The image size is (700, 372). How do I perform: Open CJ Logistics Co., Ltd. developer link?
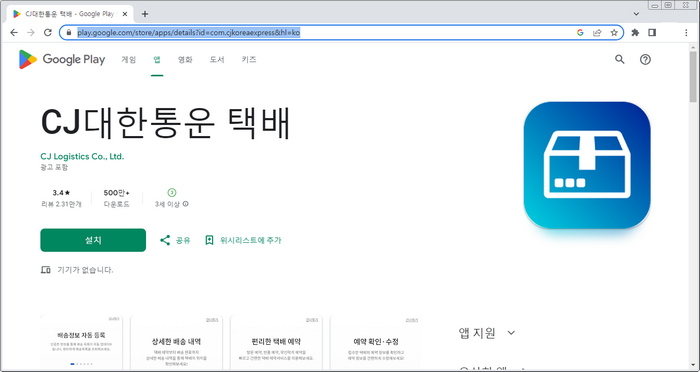click(82, 157)
